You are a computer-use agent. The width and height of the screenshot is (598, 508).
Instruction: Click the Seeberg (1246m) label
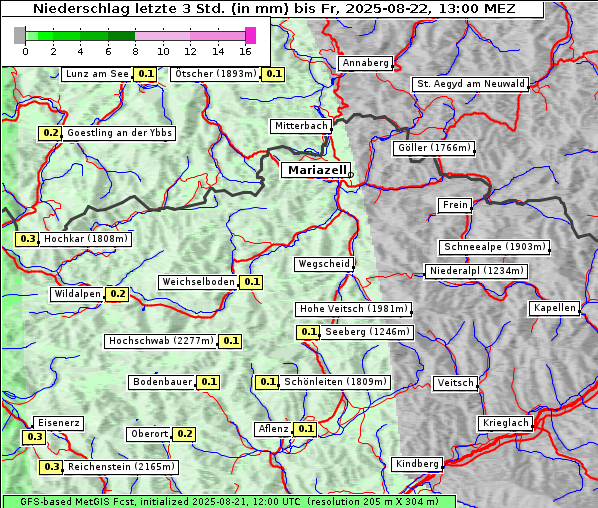(x=367, y=332)
